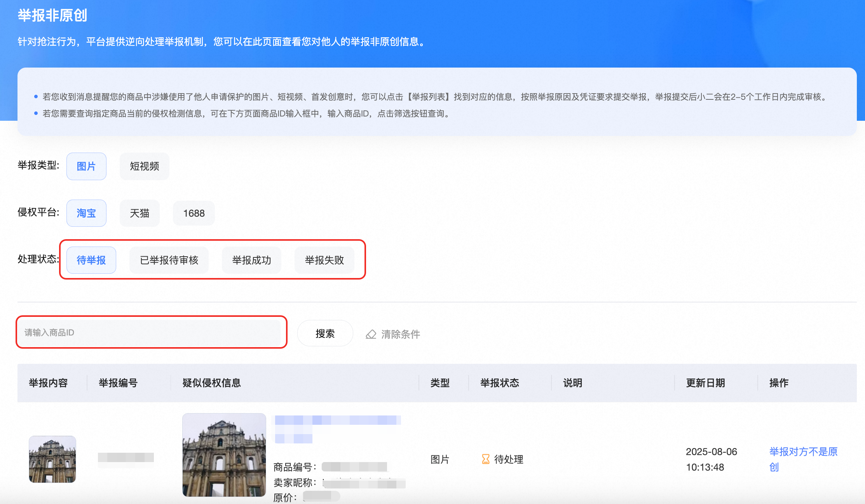Viewport: 865px width, 504px height.
Task: Click the 操作 column header
Action: (779, 383)
